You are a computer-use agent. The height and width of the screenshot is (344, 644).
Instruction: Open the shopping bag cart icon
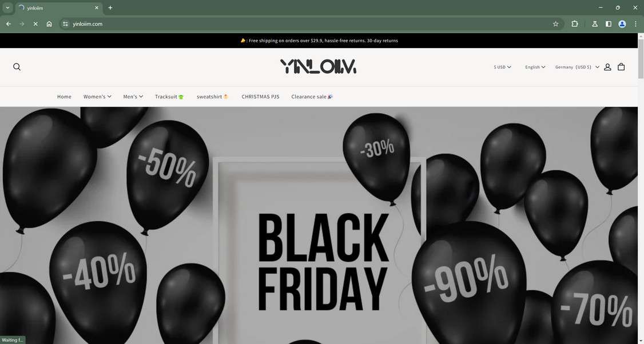point(621,67)
